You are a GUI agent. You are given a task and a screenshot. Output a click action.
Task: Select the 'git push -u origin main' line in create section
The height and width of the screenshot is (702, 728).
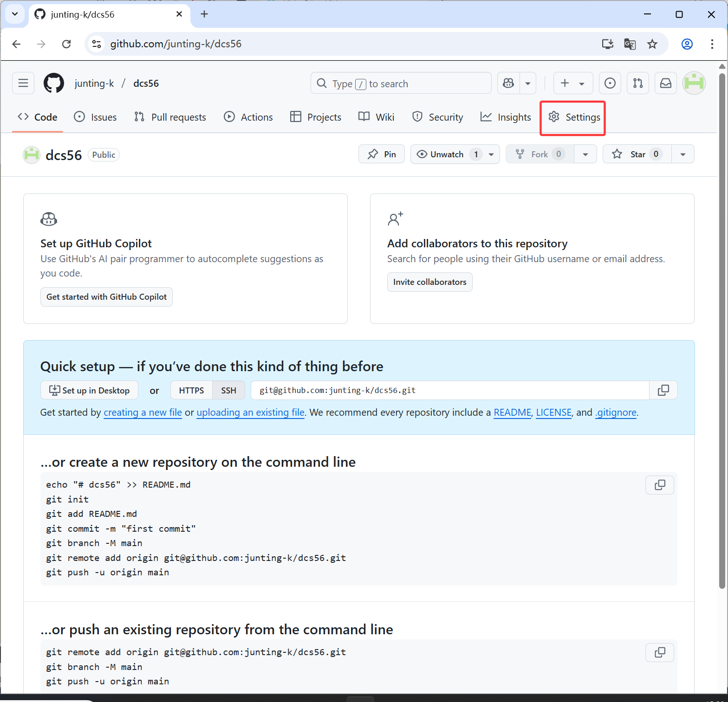(x=108, y=573)
